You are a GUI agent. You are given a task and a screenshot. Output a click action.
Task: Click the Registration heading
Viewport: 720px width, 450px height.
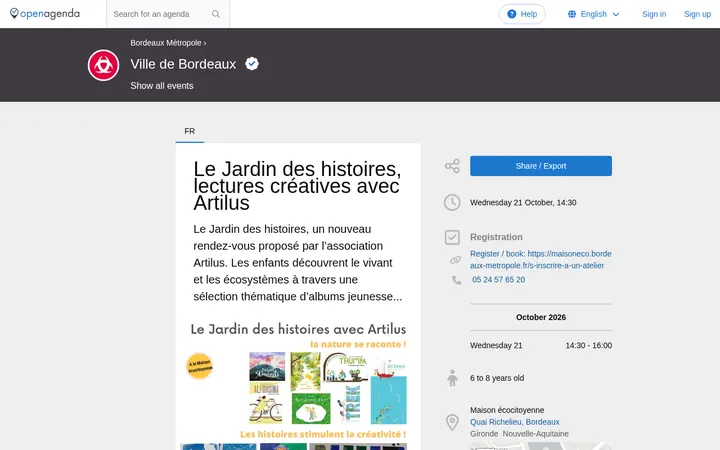[x=496, y=237]
